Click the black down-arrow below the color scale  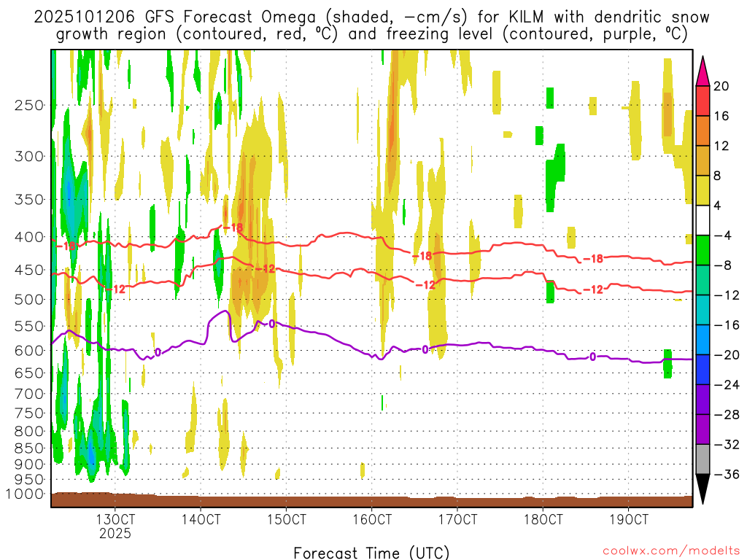click(x=703, y=489)
